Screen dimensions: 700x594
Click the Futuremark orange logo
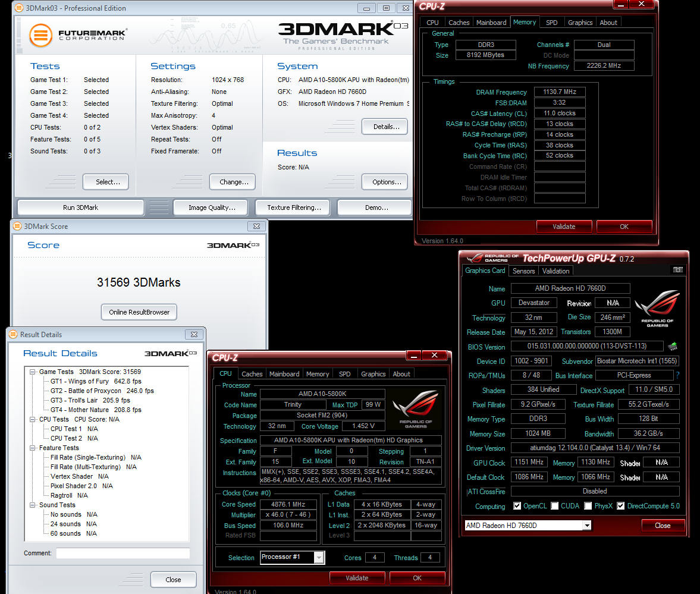pyautogui.click(x=41, y=35)
